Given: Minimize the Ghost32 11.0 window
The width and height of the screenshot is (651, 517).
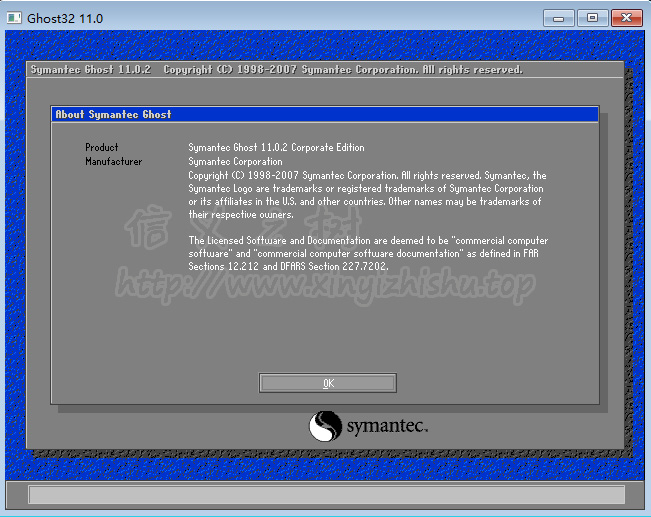Looking at the screenshot, I should tap(561, 18).
